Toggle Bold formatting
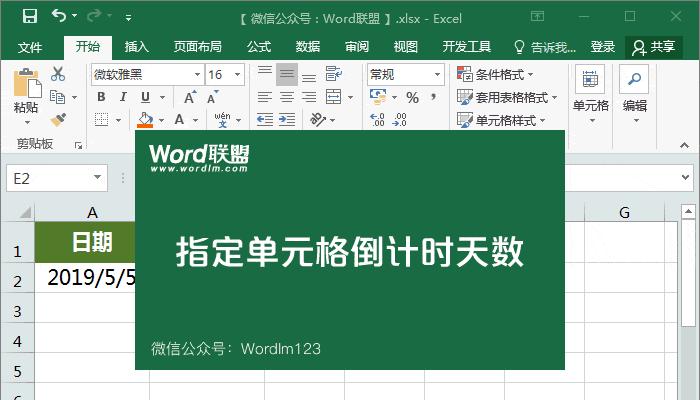 click(101, 97)
